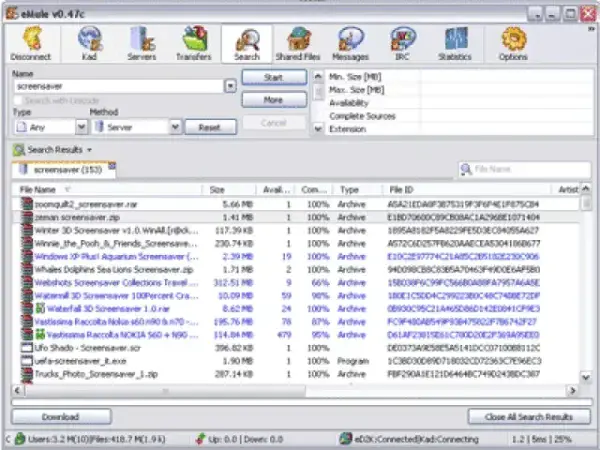
Task: Click the Availability parameter row
Action: tap(459, 103)
